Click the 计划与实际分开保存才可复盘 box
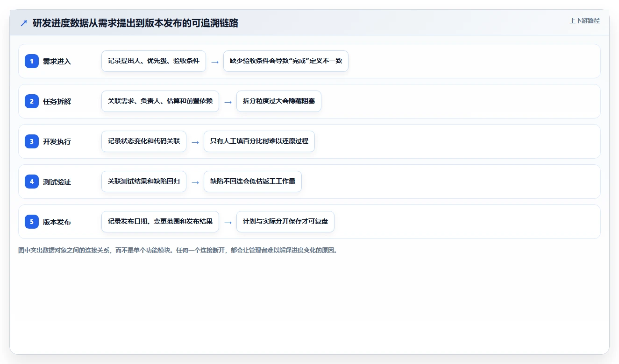The image size is (619, 364). coord(285,222)
